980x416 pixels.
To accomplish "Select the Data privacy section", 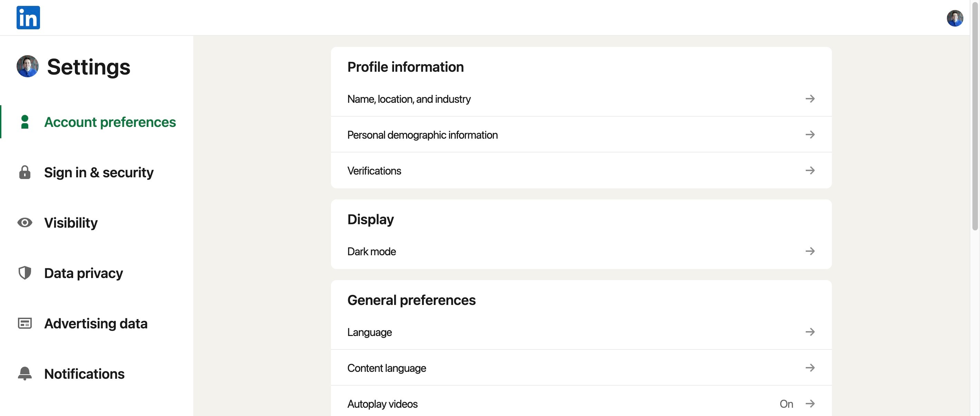I will (x=83, y=273).
